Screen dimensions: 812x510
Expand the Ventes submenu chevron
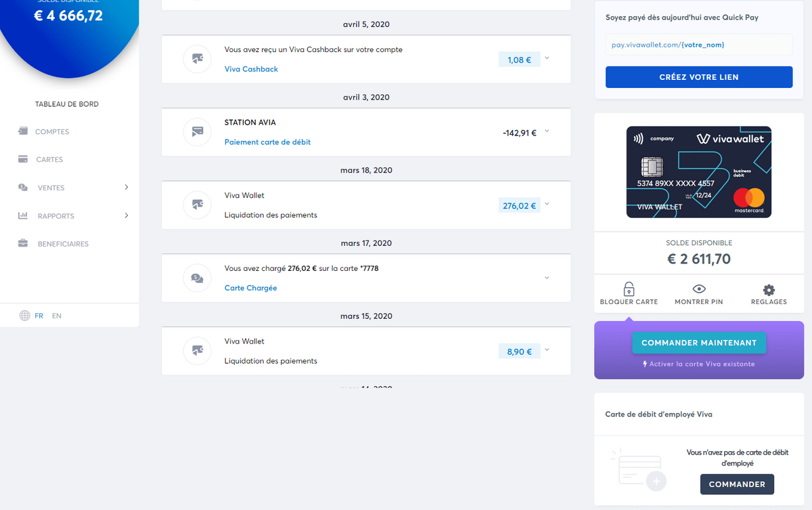[126, 187]
